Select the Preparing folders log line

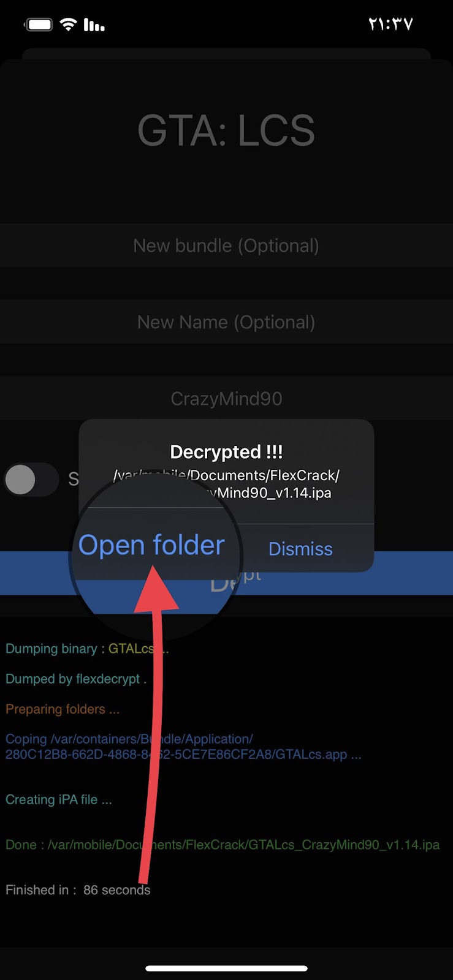63,709
